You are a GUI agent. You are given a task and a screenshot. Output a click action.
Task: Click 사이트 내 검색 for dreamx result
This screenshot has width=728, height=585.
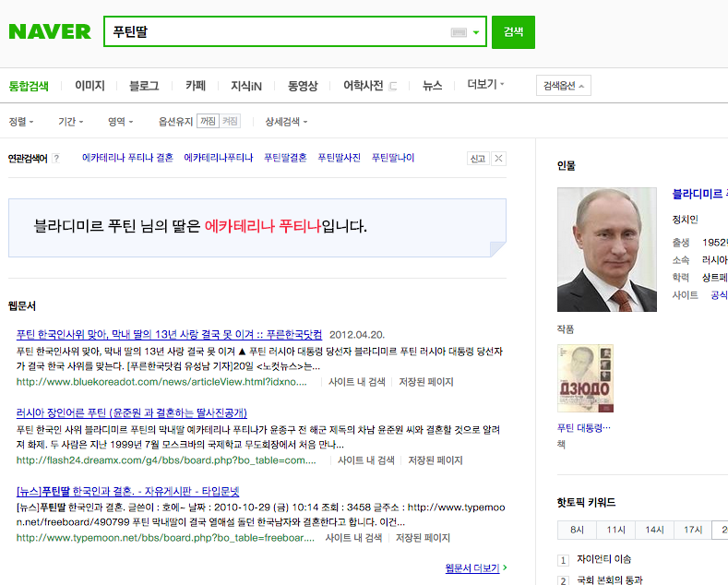pos(366,460)
